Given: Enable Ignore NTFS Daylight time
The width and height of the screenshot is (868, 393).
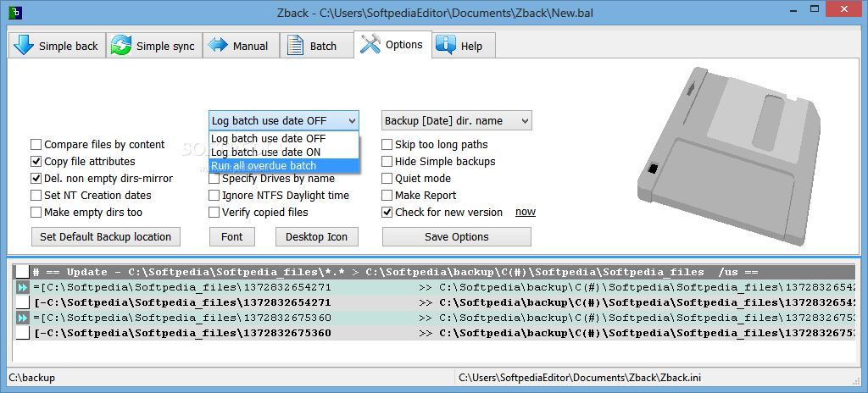Looking at the screenshot, I should click(279, 195).
